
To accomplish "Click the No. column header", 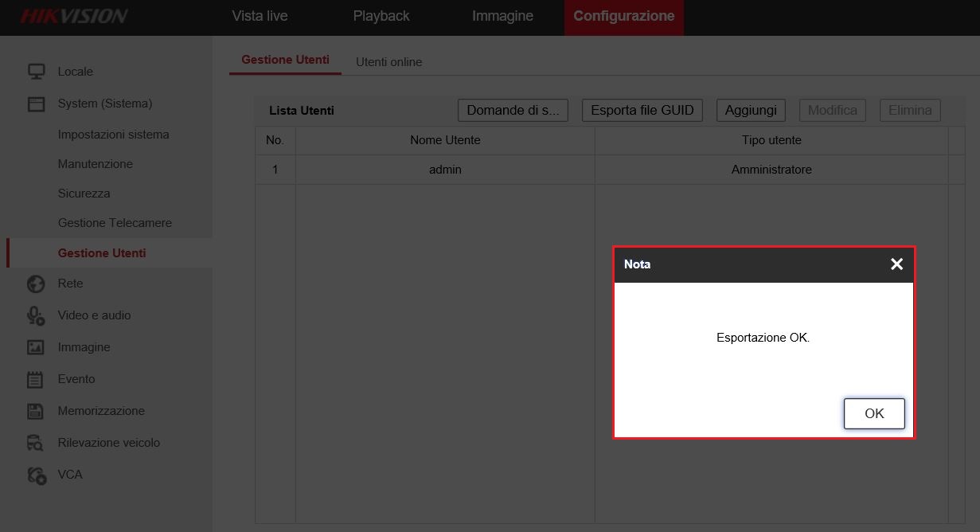I will 275,140.
